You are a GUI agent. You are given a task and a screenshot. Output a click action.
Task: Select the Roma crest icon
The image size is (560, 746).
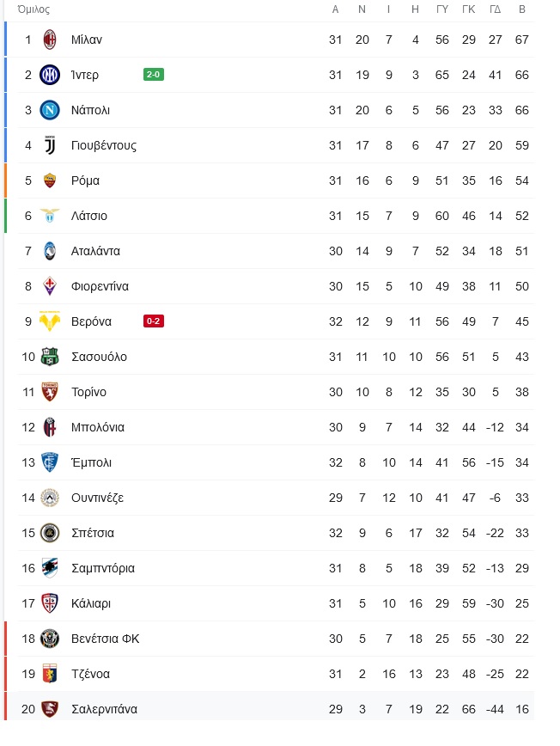pos(50,180)
